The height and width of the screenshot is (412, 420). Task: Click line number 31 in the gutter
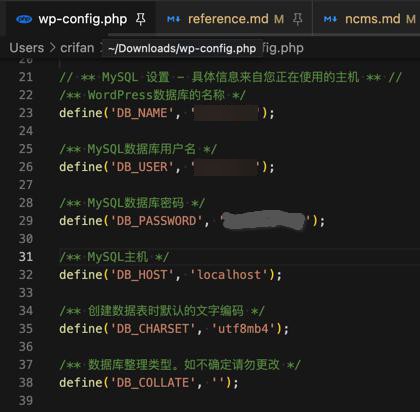click(26, 257)
